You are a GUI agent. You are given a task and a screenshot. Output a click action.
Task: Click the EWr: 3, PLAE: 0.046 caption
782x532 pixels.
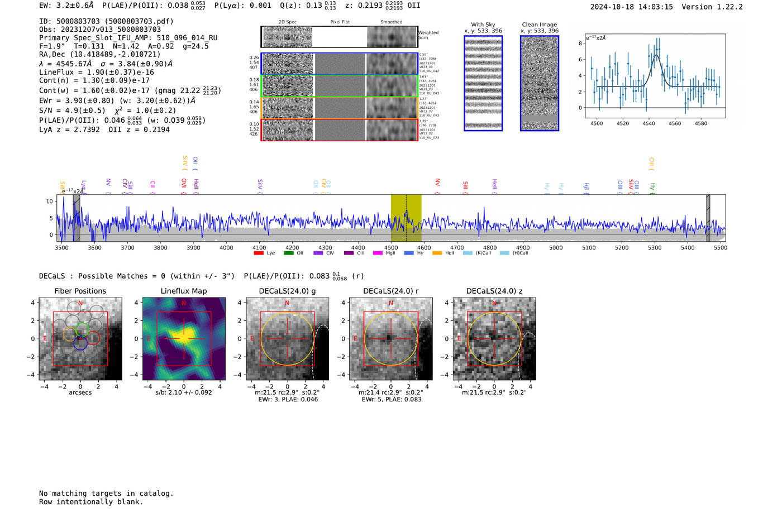288,399
